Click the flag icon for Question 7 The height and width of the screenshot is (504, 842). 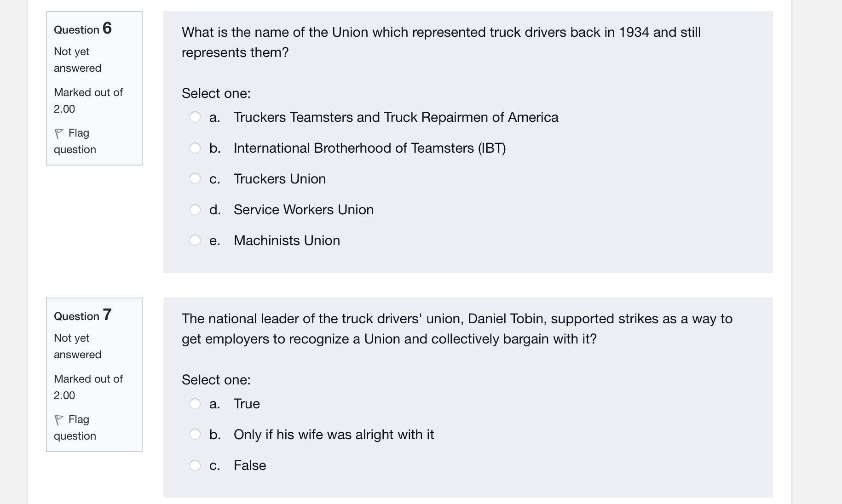(x=59, y=419)
